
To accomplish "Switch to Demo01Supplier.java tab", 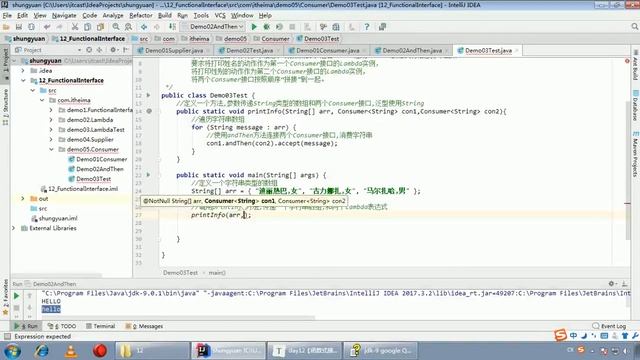I will tap(174, 50).
